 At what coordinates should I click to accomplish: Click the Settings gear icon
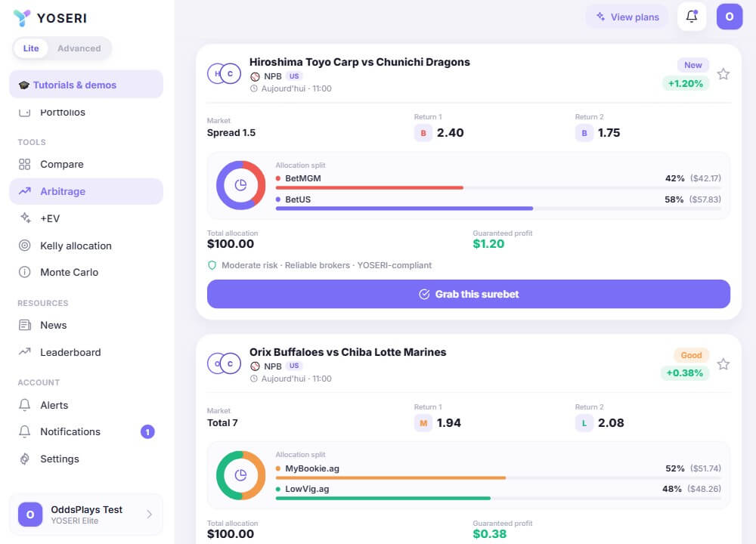(x=25, y=459)
